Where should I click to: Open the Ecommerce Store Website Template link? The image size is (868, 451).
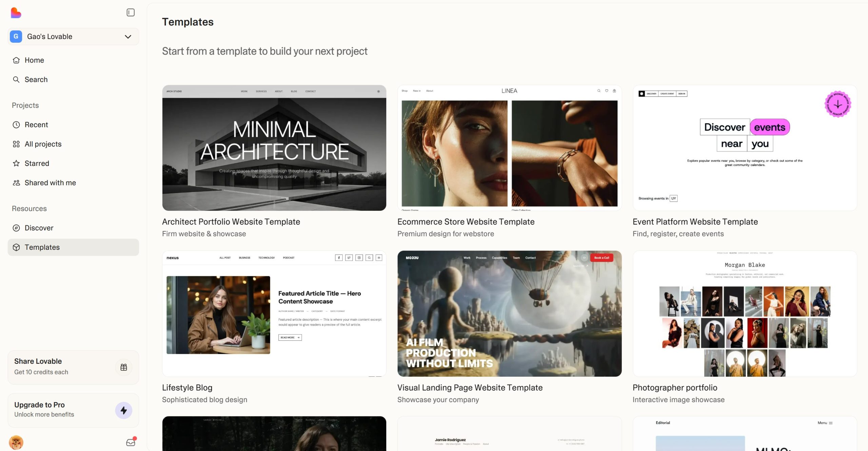coord(466,222)
